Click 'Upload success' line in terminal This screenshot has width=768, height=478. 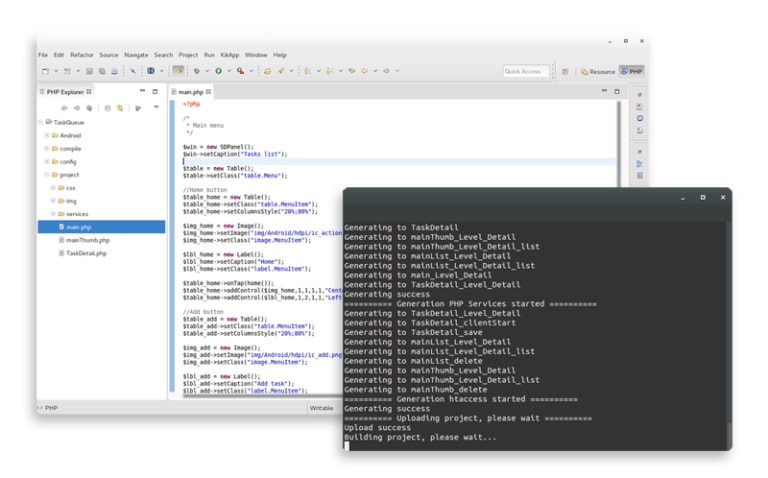tap(377, 428)
